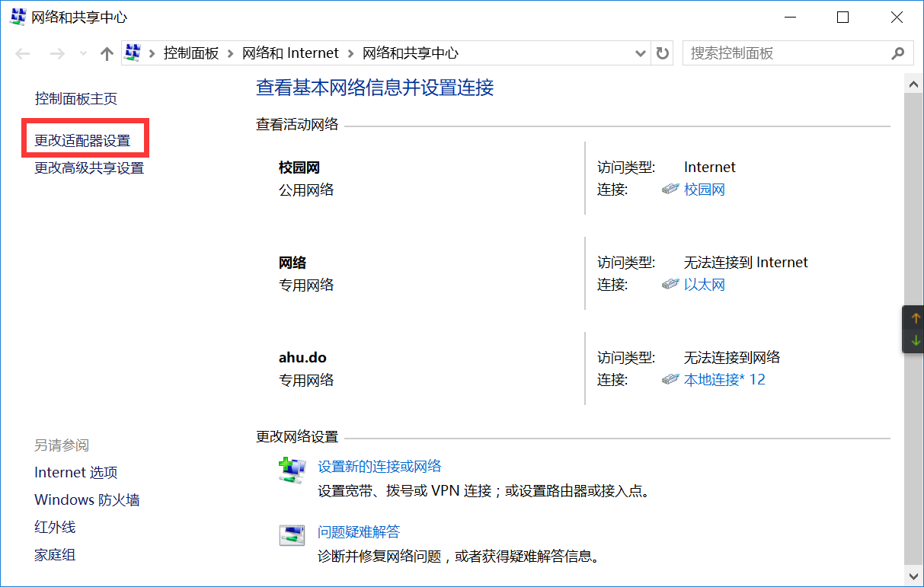Open Windows 防火墙 from the sidebar
Screen dimensions: 924x587
[x=87, y=499]
